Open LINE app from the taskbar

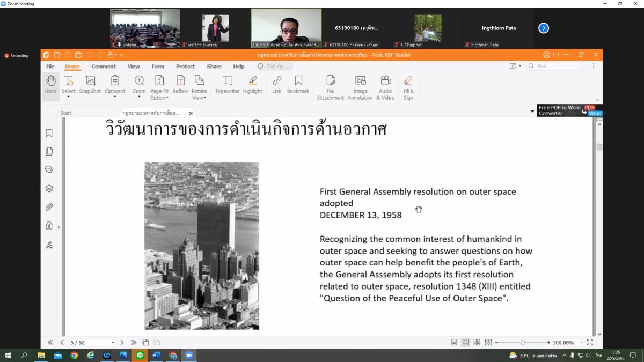(x=140, y=355)
